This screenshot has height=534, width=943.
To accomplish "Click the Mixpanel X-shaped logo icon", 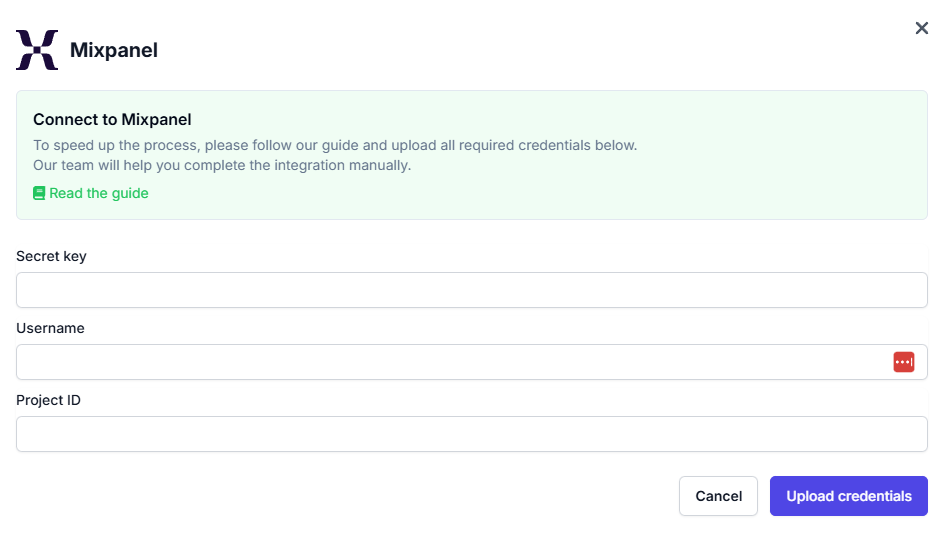I will point(37,50).
